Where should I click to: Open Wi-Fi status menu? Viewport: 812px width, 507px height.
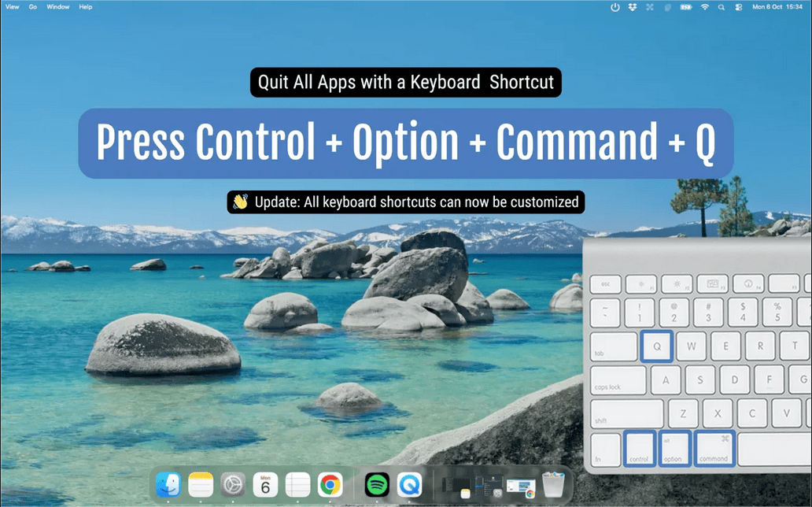(705, 7)
